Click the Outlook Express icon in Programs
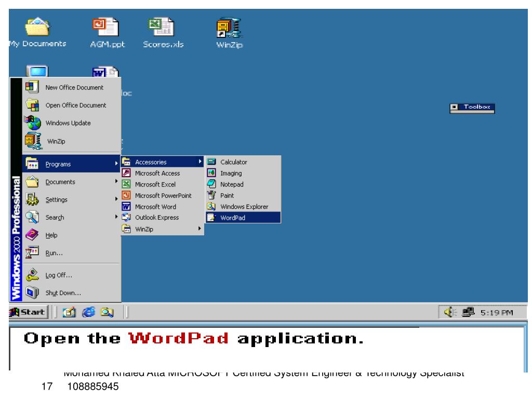 [126, 217]
